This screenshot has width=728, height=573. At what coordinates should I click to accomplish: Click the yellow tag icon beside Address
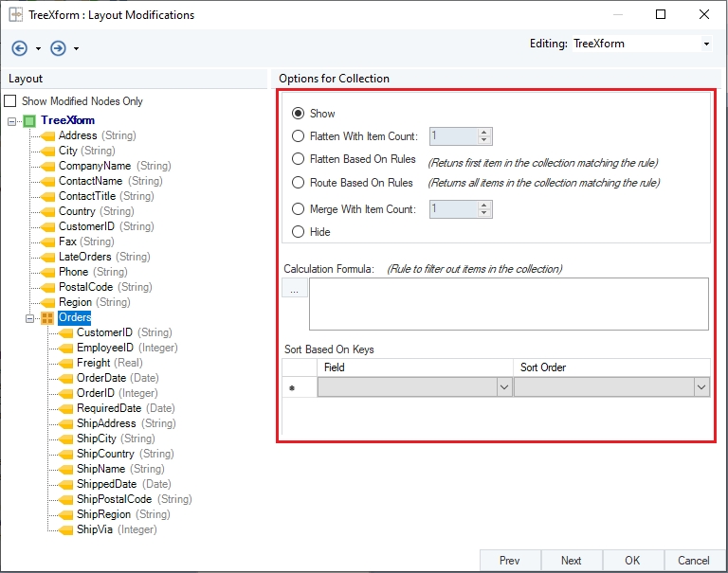click(47, 135)
